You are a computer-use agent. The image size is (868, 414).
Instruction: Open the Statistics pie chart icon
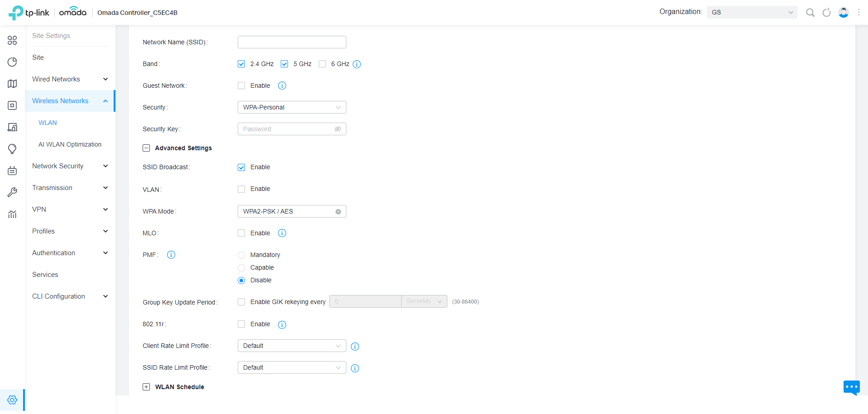[12, 62]
